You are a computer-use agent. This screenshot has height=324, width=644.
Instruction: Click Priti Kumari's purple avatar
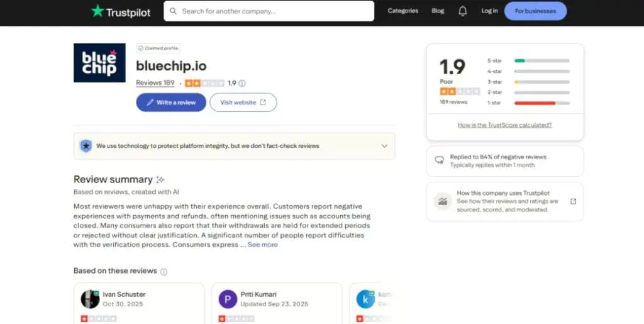228,299
